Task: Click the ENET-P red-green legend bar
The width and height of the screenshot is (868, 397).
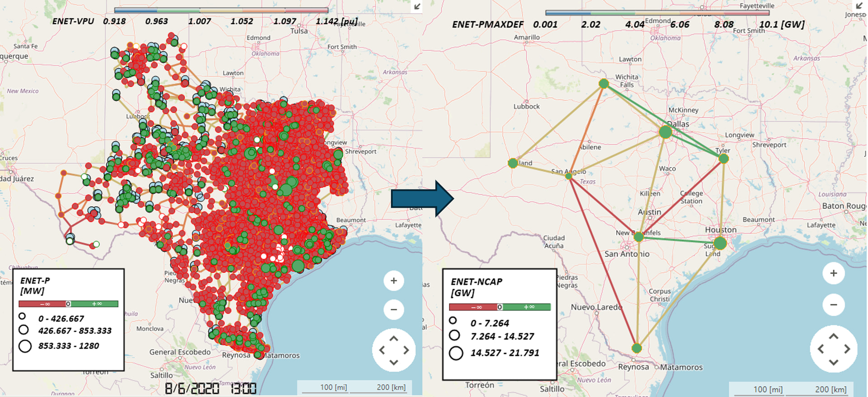Action: coord(68,304)
